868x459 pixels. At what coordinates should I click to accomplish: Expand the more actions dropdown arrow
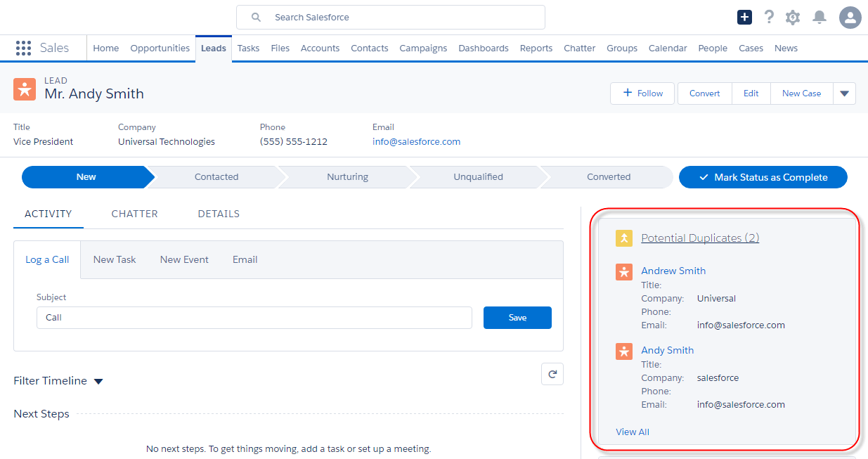pyautogui.click(x=845, y=93)
